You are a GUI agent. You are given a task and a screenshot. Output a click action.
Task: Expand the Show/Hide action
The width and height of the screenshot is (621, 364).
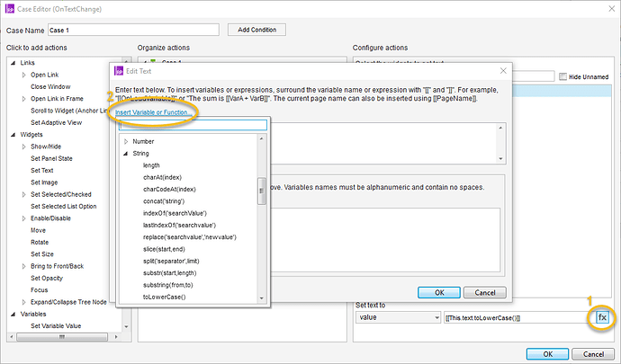(24, 145)
